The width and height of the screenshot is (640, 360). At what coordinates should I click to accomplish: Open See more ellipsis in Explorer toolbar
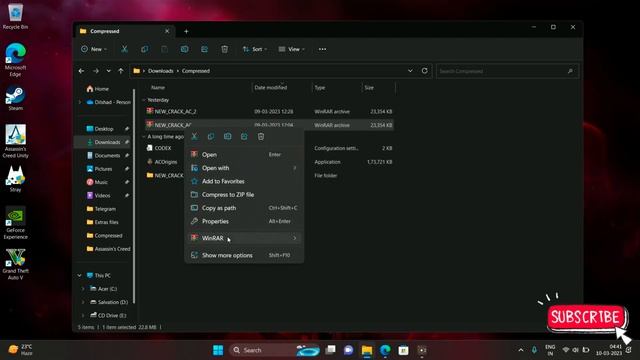coord(322,49)
